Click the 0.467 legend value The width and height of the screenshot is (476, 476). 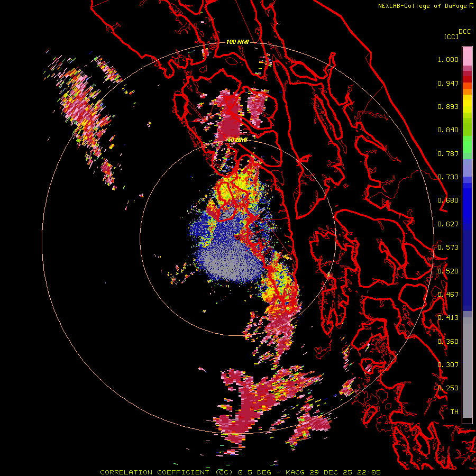(x=448, y=295)
